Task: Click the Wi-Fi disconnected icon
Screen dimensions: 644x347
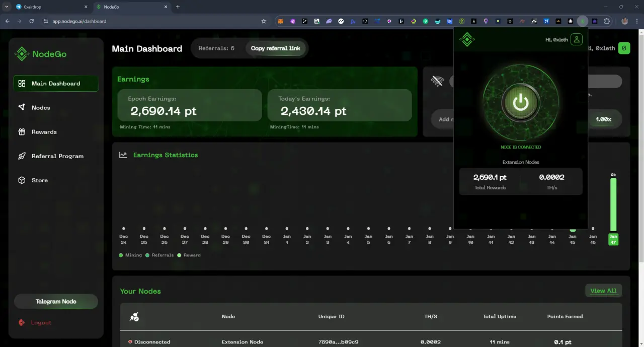Action: [437, 81]
